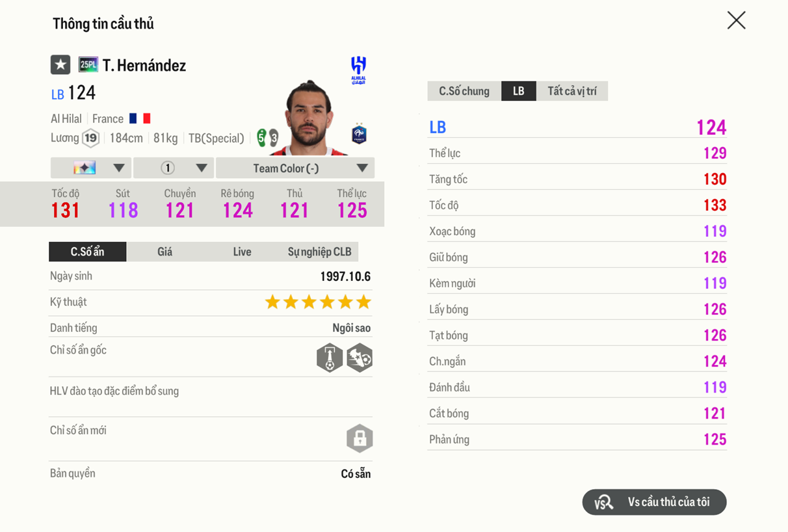Click the salary 19 hexagon icon

(x=92, y=138)
